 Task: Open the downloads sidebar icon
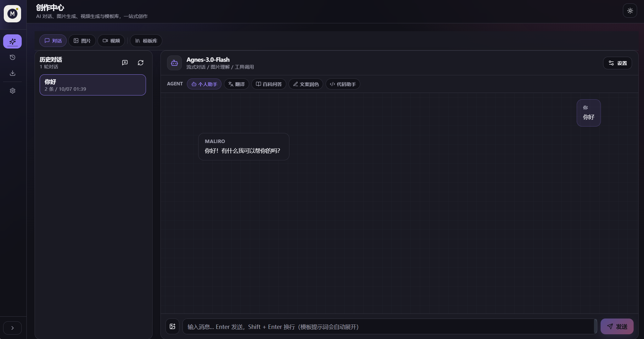(x=13, y=73)
